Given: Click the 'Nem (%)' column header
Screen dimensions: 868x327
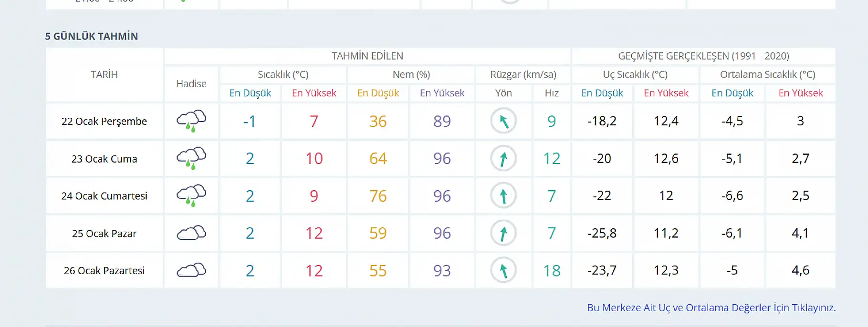Looking at the screenshot, I should pos(411,75).
